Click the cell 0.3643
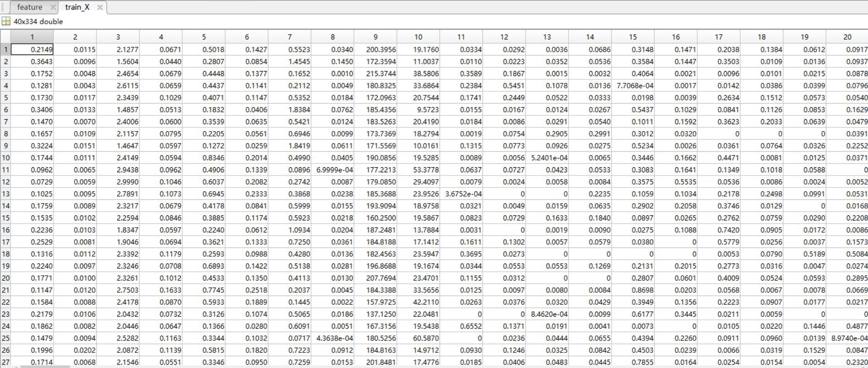The image size is (868, 368). pyautogui.click(x=32, y=61)
